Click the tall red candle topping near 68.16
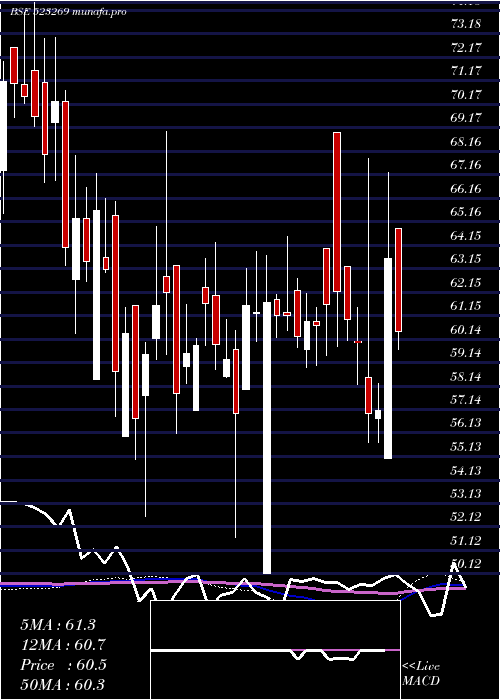Viewport: 500px width, 700px height. coord(337,212)
